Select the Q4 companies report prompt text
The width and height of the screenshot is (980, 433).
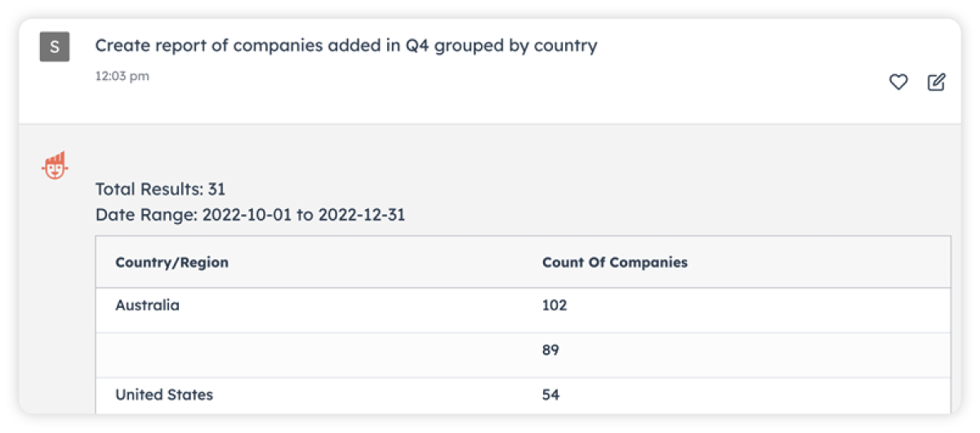click(345, 46)
